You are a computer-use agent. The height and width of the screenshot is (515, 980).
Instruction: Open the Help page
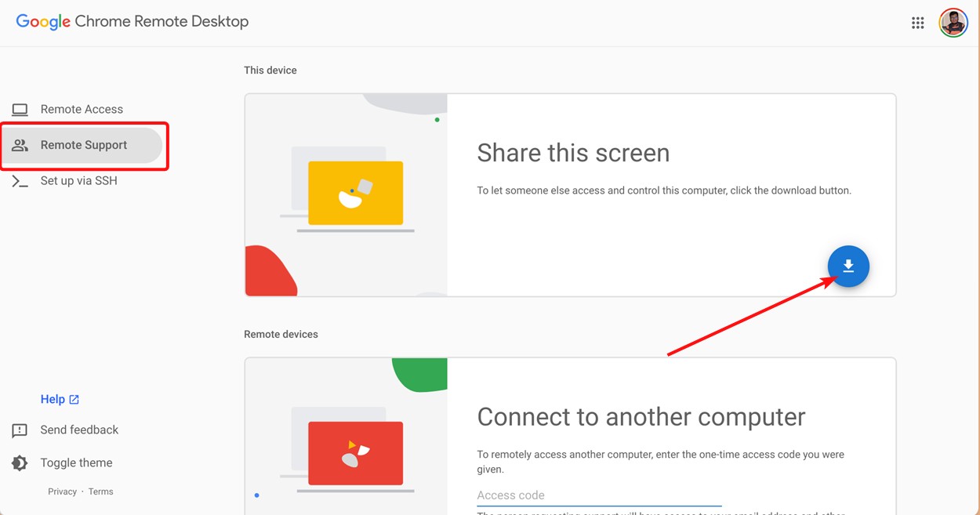(x=53, y=399)
